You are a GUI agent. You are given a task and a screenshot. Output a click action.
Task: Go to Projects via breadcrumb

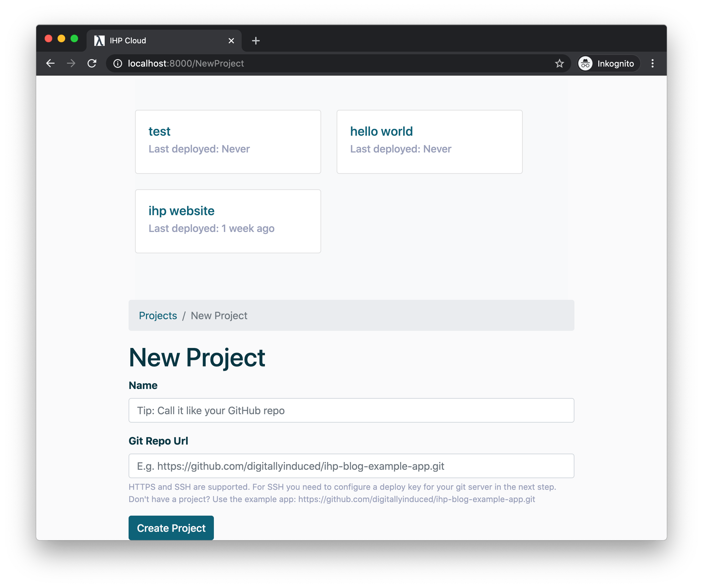click(158, 315)
